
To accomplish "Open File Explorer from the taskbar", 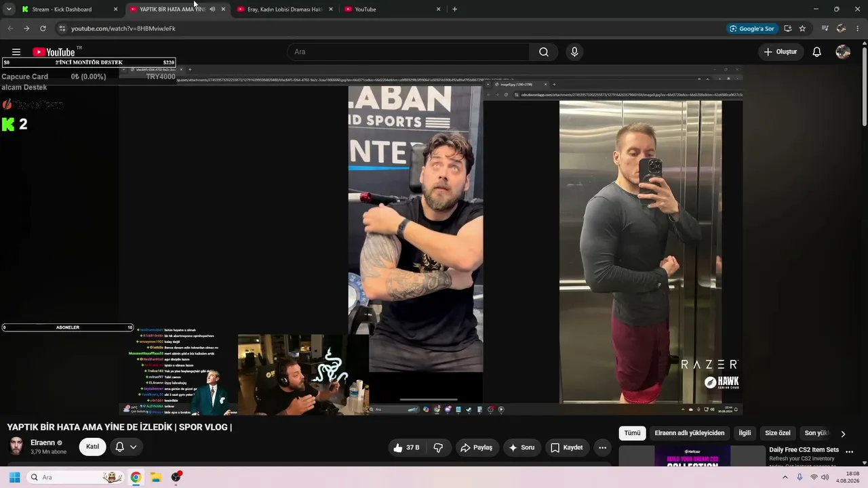I will point(155,477).
